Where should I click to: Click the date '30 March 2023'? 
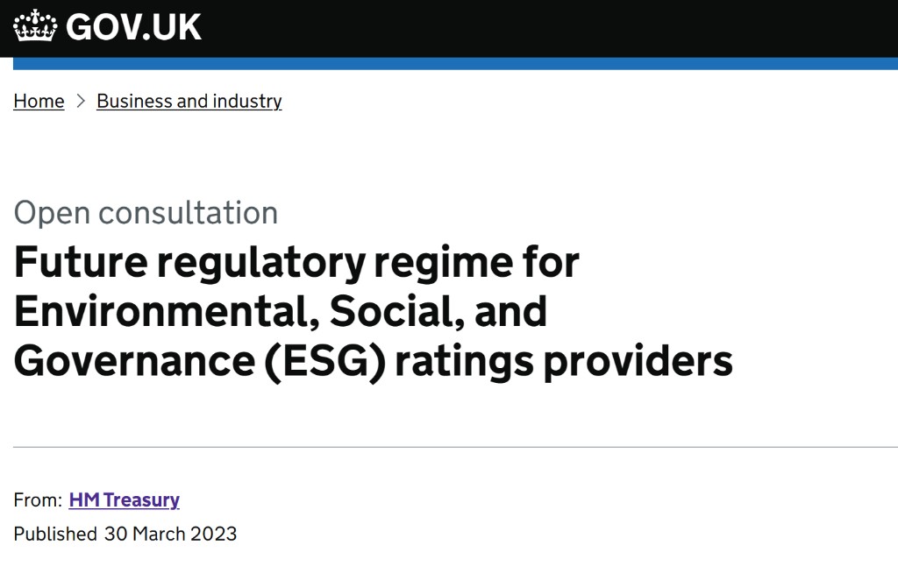click(x=170, y=534)
